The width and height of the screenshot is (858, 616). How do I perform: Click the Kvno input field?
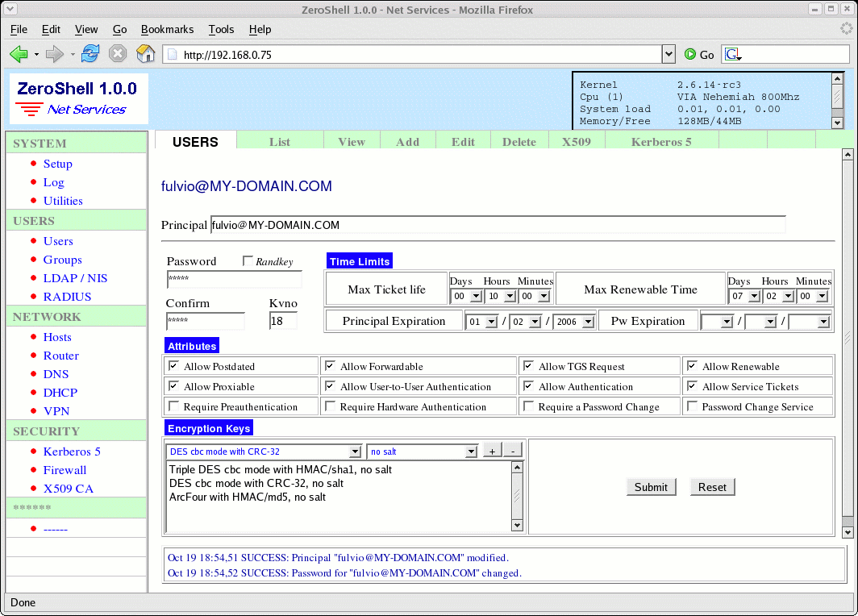click(x=283, y=321)
